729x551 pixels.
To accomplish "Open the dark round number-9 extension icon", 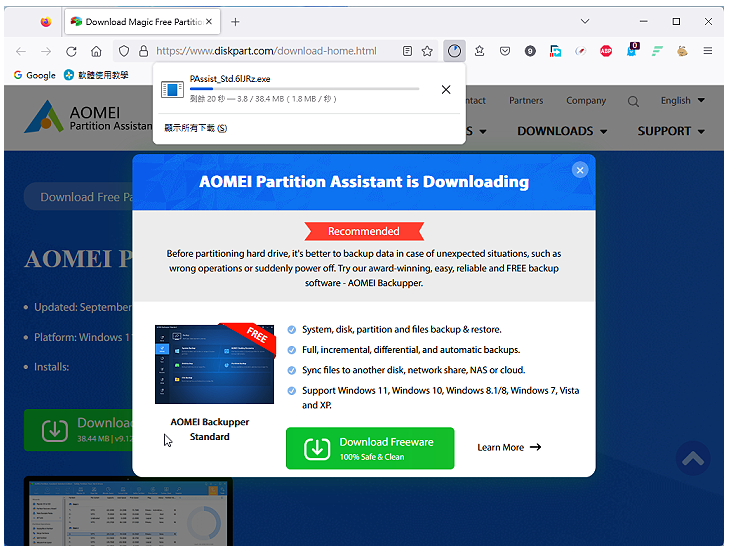I will click(x=530, y=51).
